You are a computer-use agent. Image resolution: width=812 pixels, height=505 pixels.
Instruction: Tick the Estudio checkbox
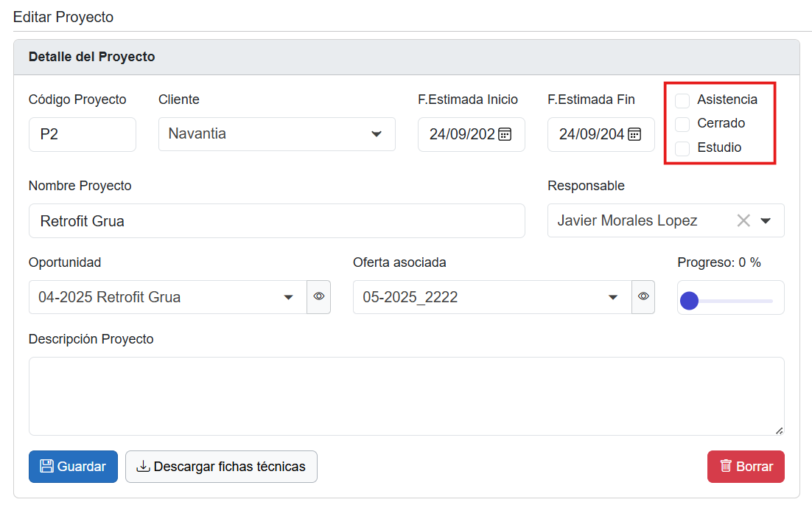682,148
